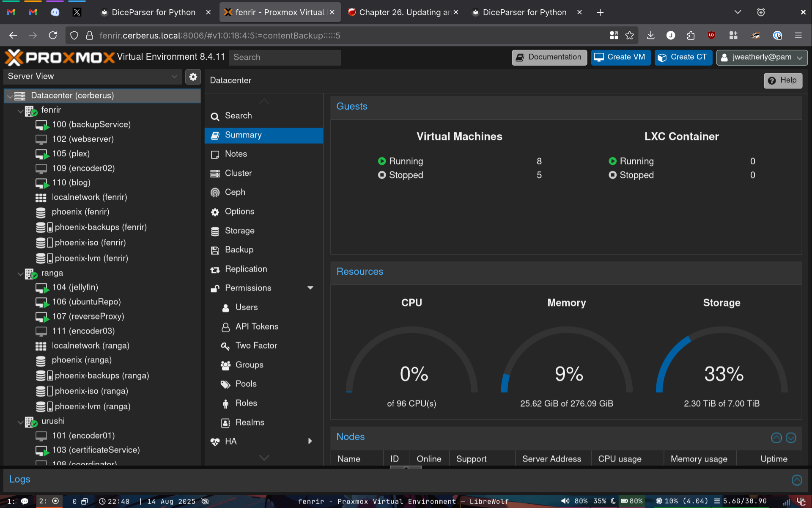The image size is (812, 508).
Task: Collapse the Permissions submenu arrow
Action: point(310,288)
